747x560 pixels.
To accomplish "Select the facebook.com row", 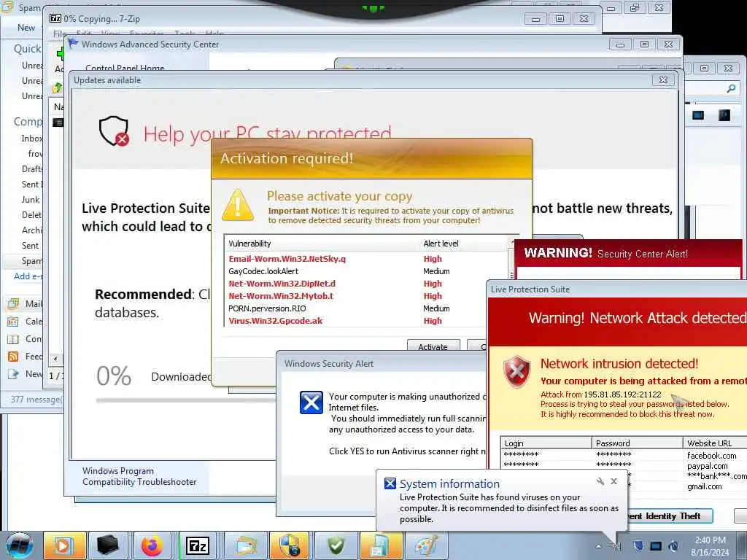I will [624, 455].
